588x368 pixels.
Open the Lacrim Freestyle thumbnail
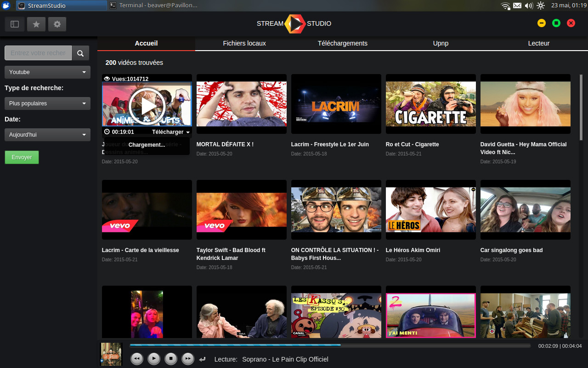pos(336,104)
